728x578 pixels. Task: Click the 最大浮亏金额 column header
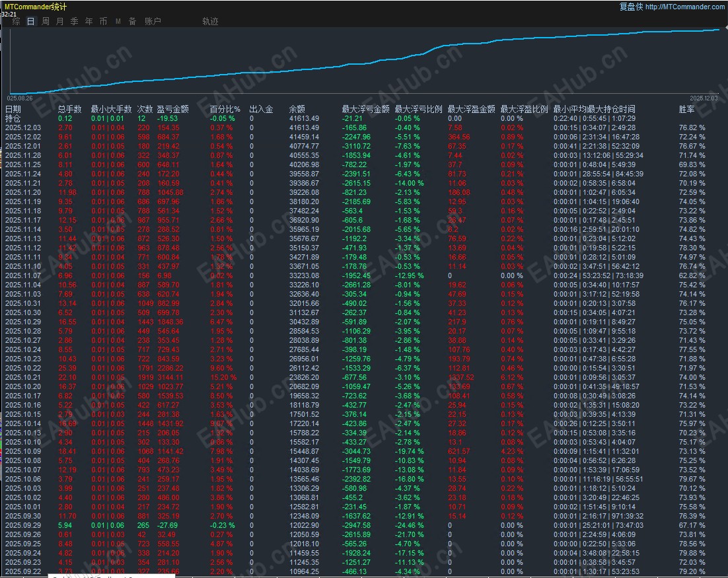click(x=365, y=109)
